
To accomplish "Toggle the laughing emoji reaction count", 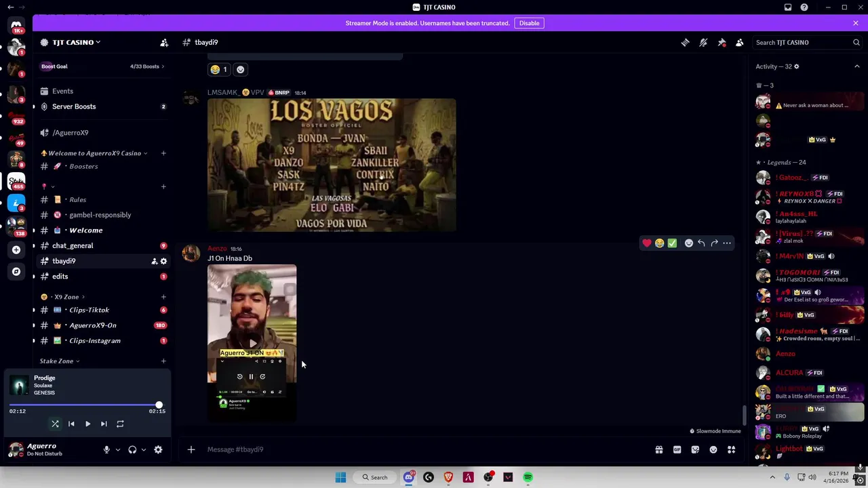I will point(219,69).
